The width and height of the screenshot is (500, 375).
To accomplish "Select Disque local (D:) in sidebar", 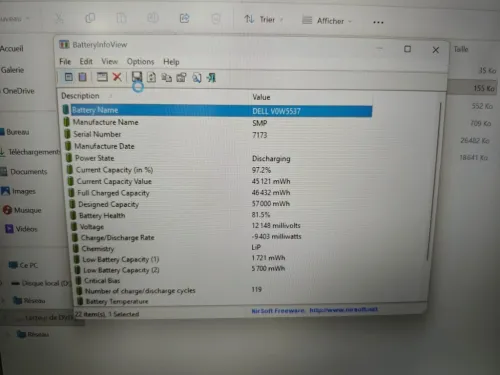I will (x=41, y=283).
